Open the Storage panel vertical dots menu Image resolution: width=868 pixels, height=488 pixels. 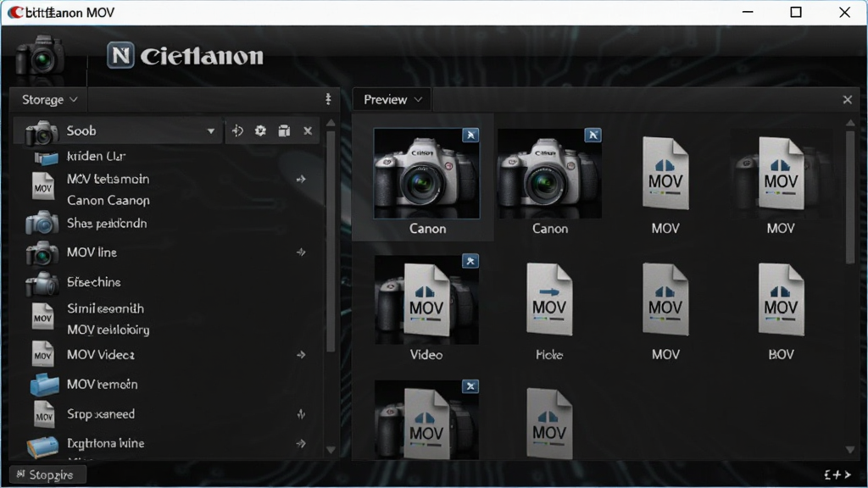[x=328, y=99]
